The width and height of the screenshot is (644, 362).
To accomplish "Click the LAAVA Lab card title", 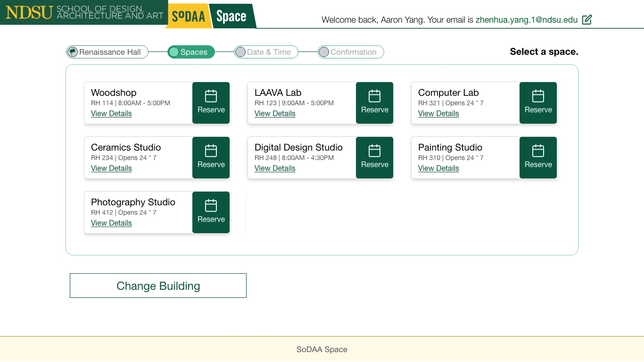I will [278, 93].
